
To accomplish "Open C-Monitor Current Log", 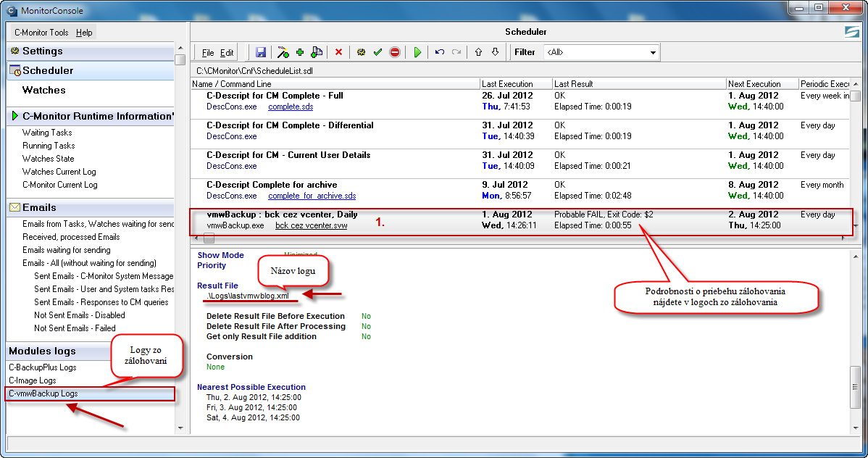I will pyautogui.click(x=60, y=184).
